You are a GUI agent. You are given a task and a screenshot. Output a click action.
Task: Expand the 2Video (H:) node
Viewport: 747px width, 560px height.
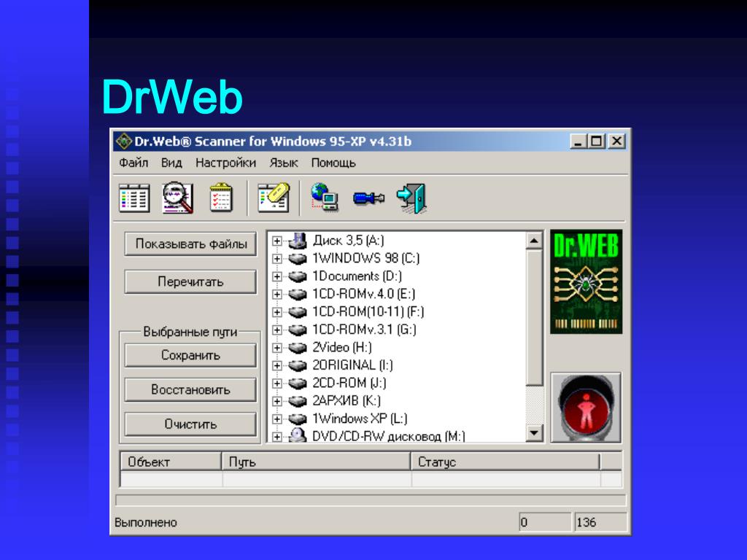(x=276, y=348)
